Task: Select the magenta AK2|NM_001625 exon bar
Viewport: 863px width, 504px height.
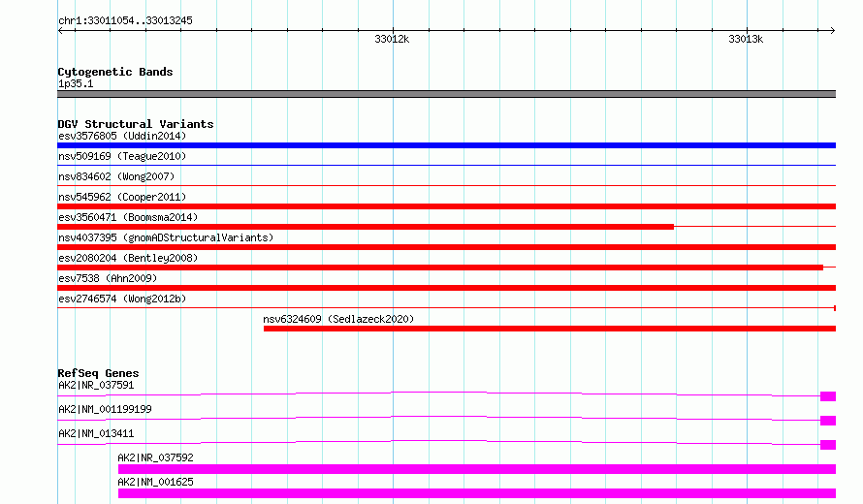Action: 477,493
